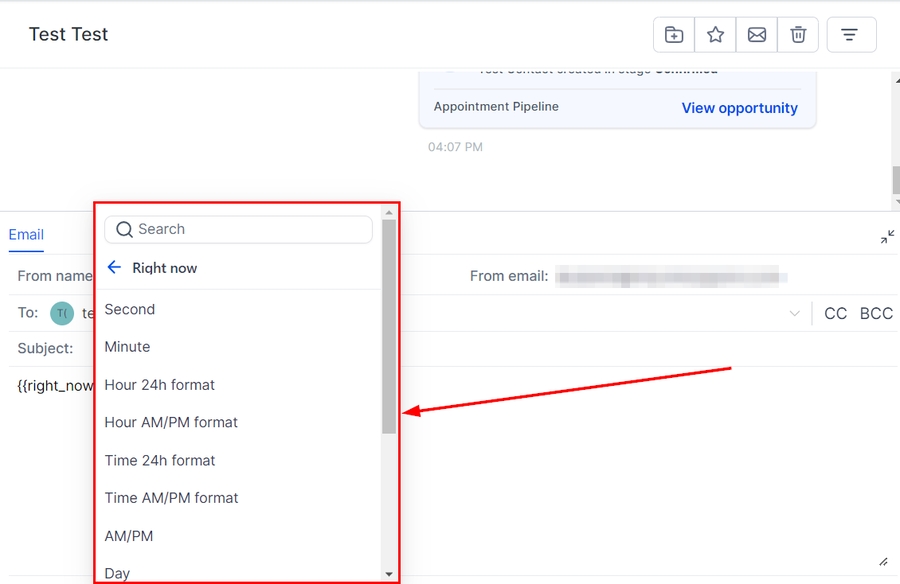
Task: Click the magnifier icon in Search box
Action: 124,229
